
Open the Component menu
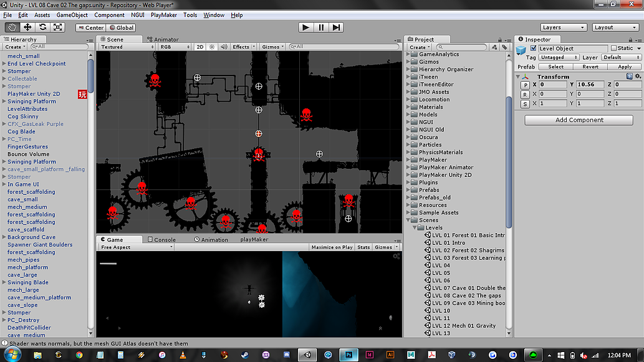[109, 15]
